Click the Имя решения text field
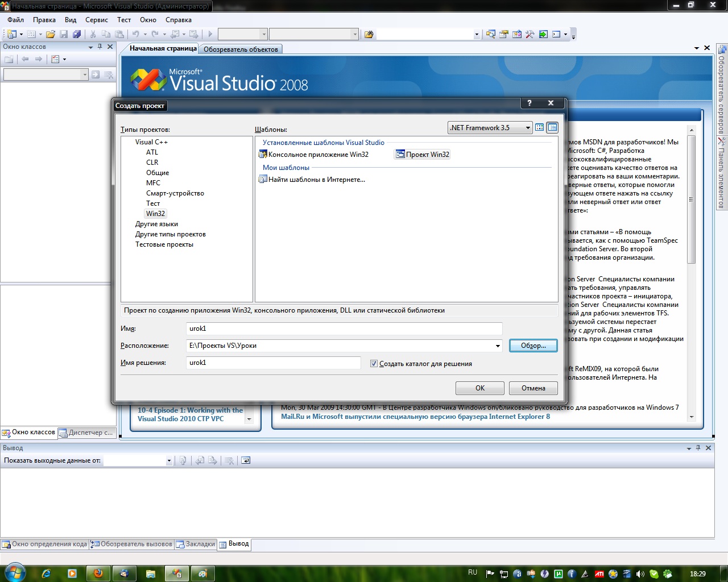This screenshot has height=582, width=728. pyautogui.click(x=274, y=363)
